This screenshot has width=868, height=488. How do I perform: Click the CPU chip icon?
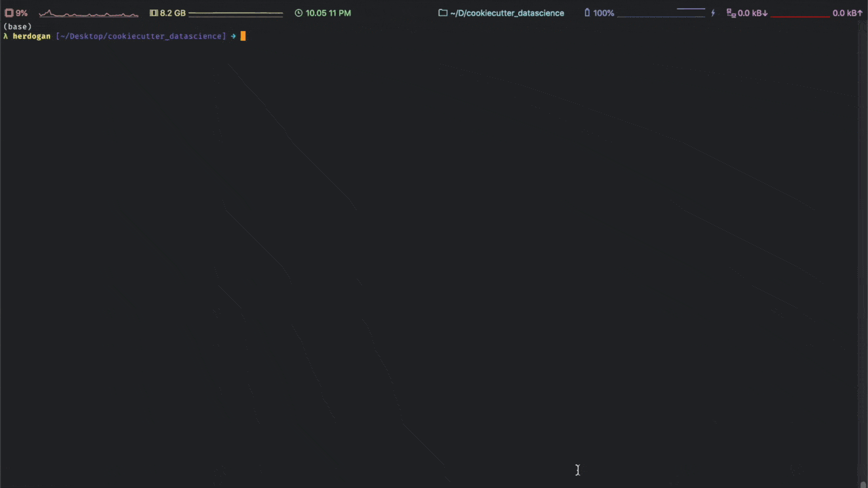click(9, 13)
